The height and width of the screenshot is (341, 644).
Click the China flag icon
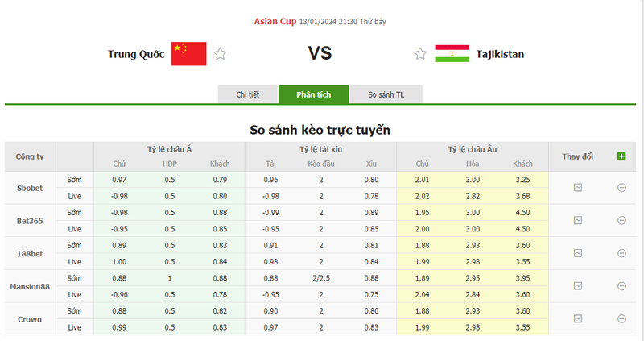(189, 54)
